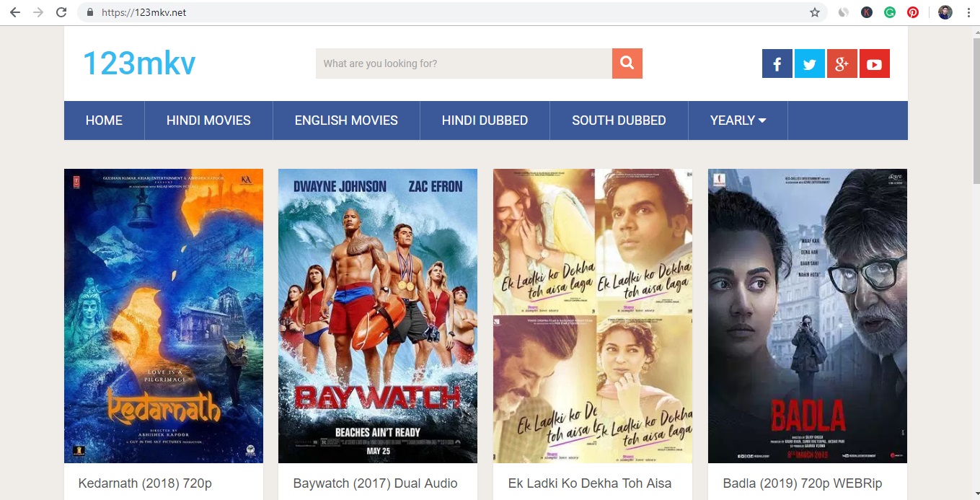The height and width of the screenshot is (500, 980).
Task: Open the SOUTH DUBBED menu
Action: [619, 120]
